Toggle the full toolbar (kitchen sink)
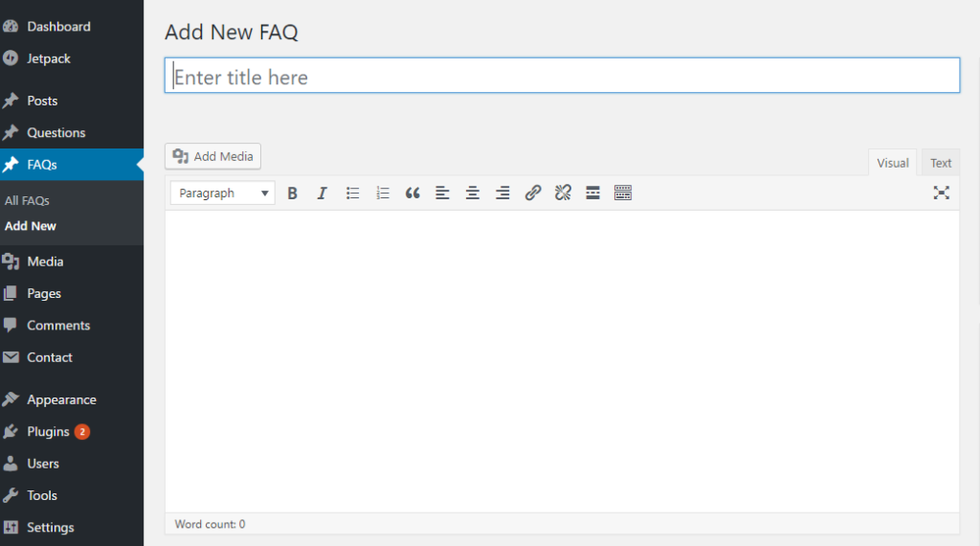This screenshot has width=980, height=546. (x=623, y=193)
